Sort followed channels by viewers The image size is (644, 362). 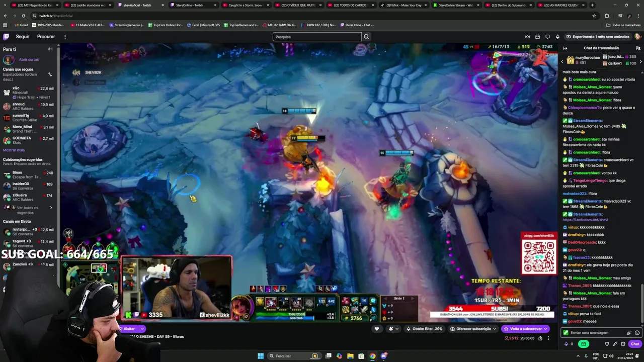pyautogui.click(x=50, y=74)
